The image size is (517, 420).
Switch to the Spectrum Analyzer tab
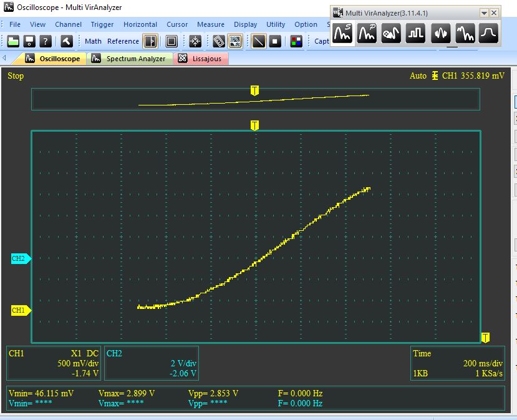pyautogui.click(x=129, y=59)
